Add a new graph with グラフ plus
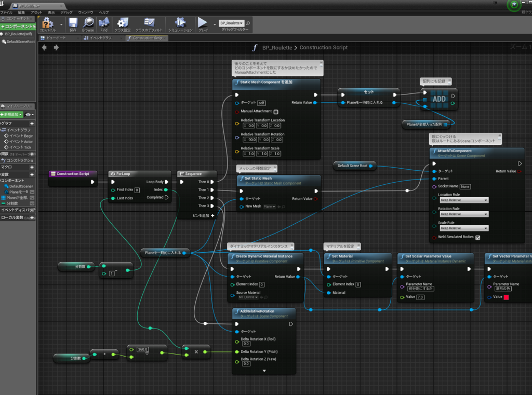 pyautogui.click(x=32, y=124)
